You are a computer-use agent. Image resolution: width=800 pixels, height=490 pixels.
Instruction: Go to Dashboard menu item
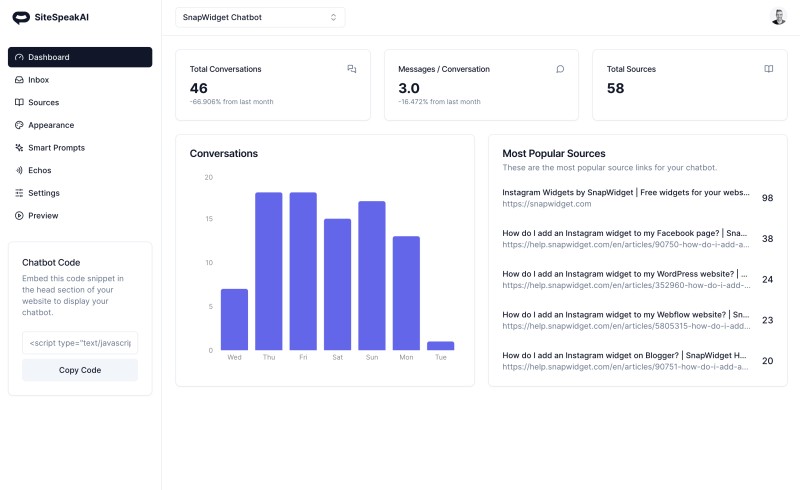(x=80, y=57)
